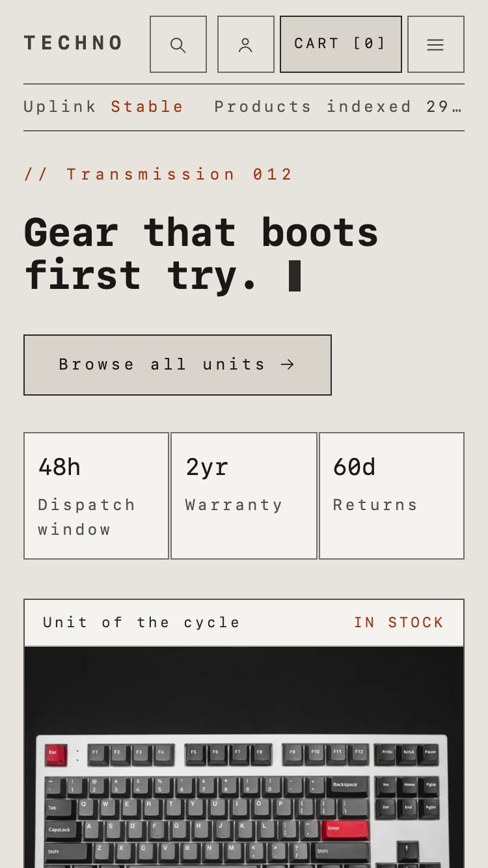Image resolution: width=488 pixels, height=868 pixels.
Task: Click the IN STOCK status label
Action: 399,623
